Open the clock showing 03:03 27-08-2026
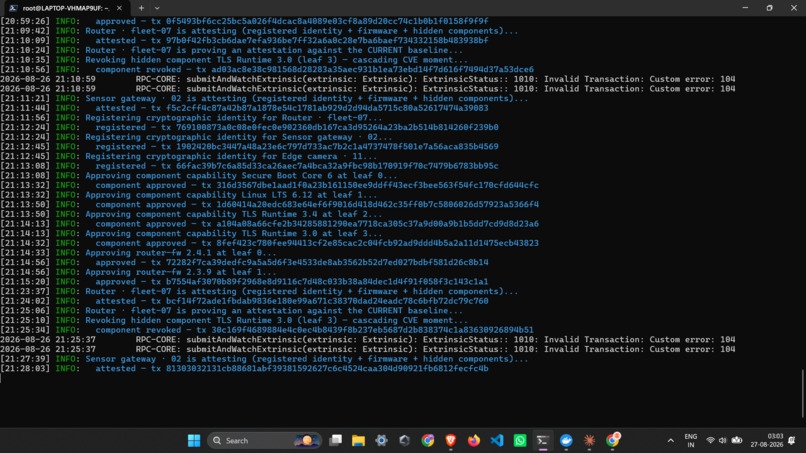This screenshot has width=806, height=453. pyautogui.click(x=766, y=441)
